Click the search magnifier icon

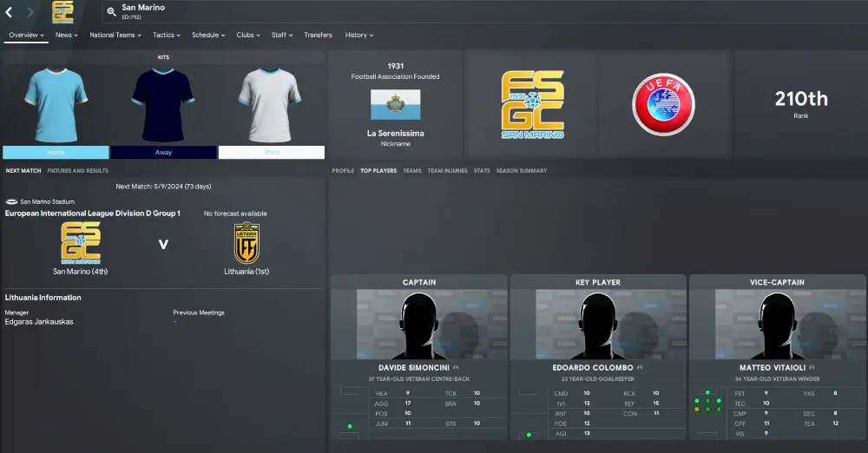point(111,11)
